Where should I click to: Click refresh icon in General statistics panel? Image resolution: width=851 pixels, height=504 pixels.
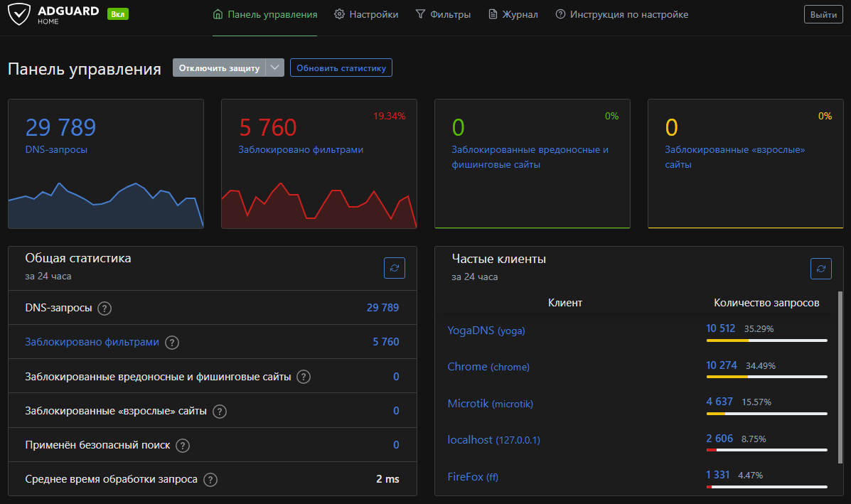point(395,268)
